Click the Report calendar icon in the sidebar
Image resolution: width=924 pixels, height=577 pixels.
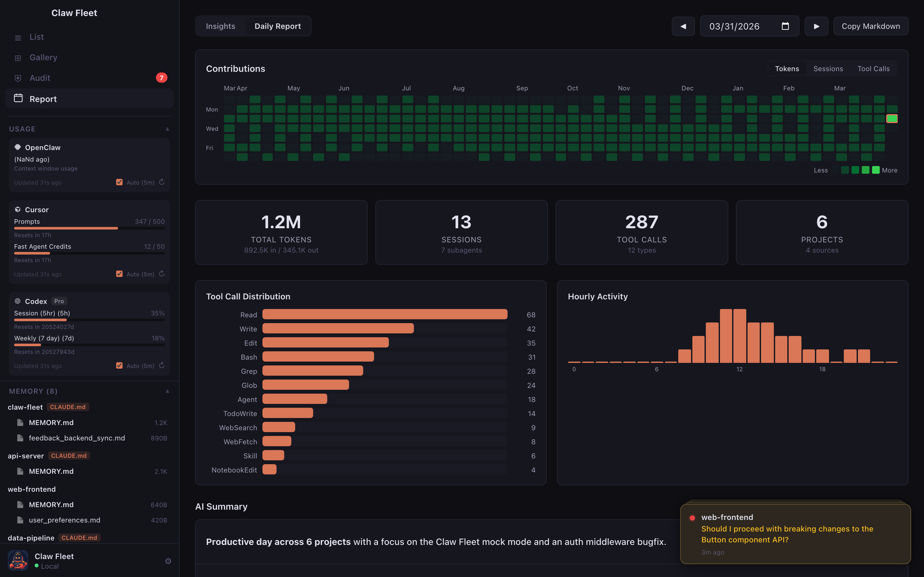18,98
